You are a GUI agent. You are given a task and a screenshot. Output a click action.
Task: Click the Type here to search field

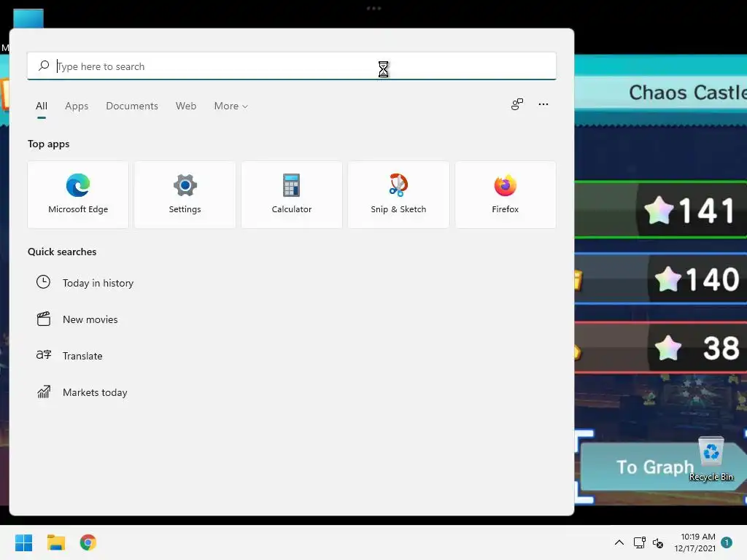click(292, 66)
